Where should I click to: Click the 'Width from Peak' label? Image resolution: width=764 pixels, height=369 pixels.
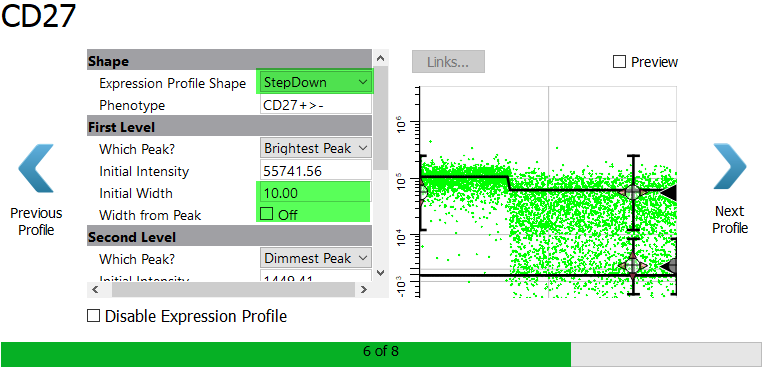coord(150,215)
